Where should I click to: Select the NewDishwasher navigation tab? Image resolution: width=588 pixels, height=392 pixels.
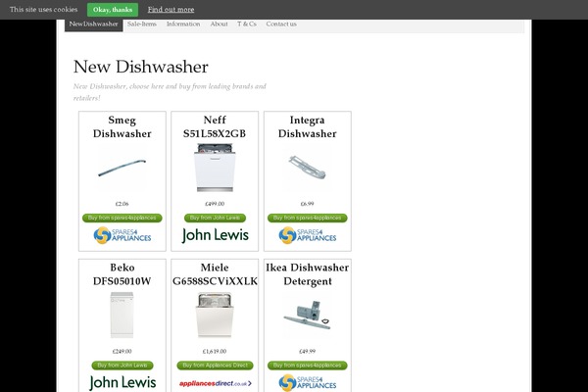click(x=93, y=24)
